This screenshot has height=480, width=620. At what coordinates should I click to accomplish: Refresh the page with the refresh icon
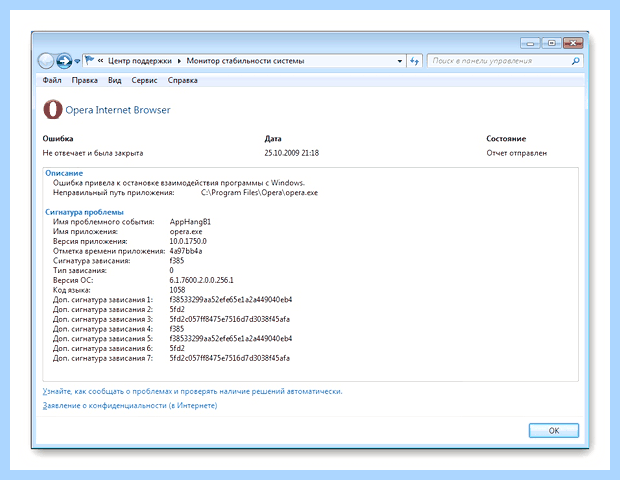click(414, 61)
